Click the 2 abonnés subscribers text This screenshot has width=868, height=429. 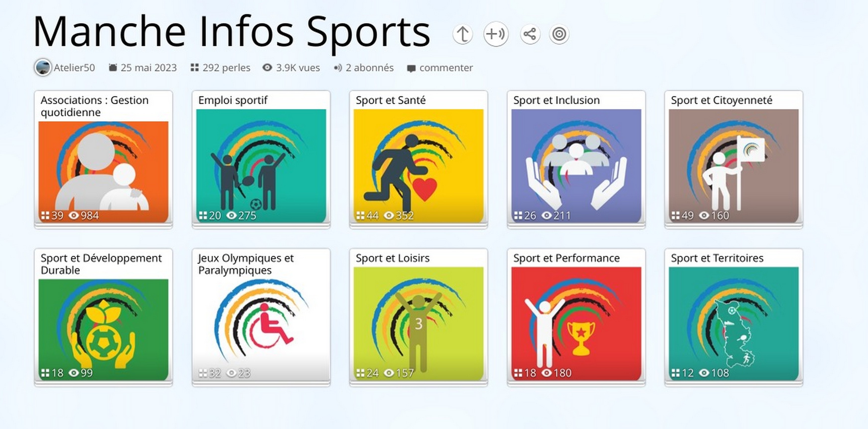pyautogui.click(x=369, y=68)
